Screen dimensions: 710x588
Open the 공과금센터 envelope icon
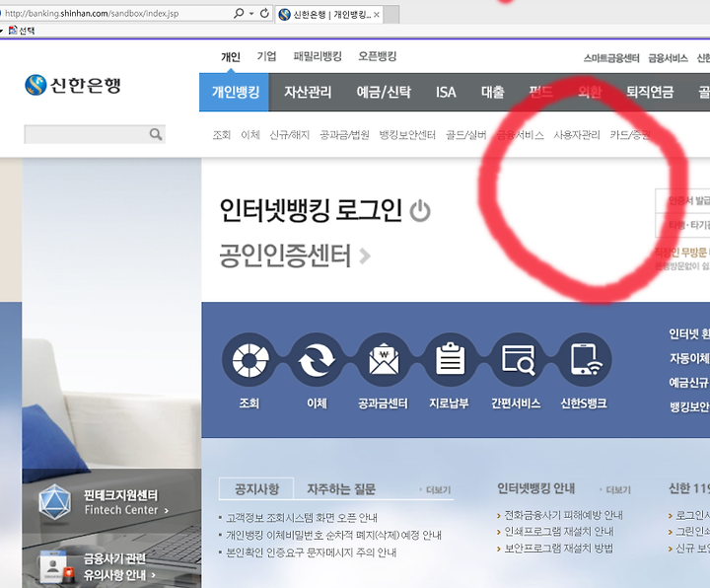pyautogui.click(x=384, y=360)
